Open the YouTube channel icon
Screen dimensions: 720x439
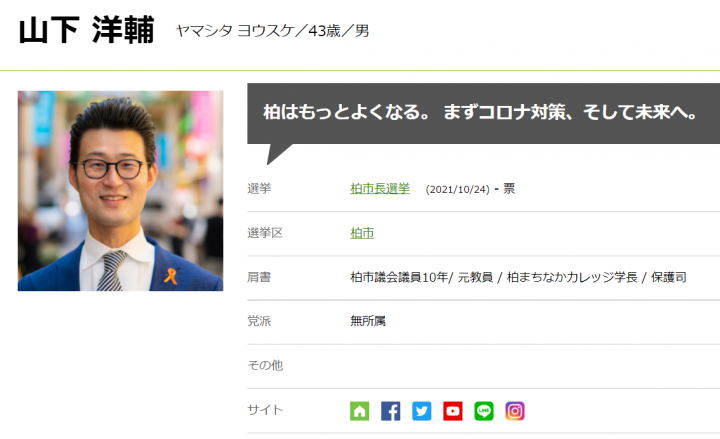(453, 411)
